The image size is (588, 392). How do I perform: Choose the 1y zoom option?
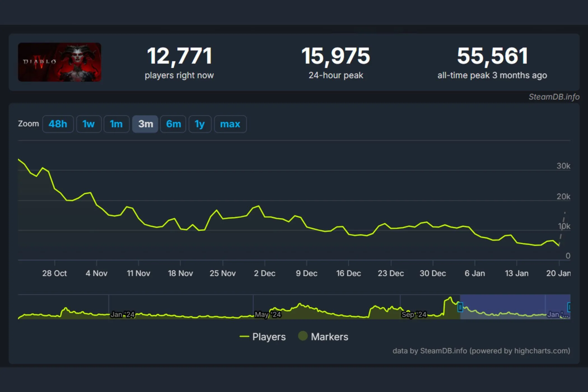200,124
